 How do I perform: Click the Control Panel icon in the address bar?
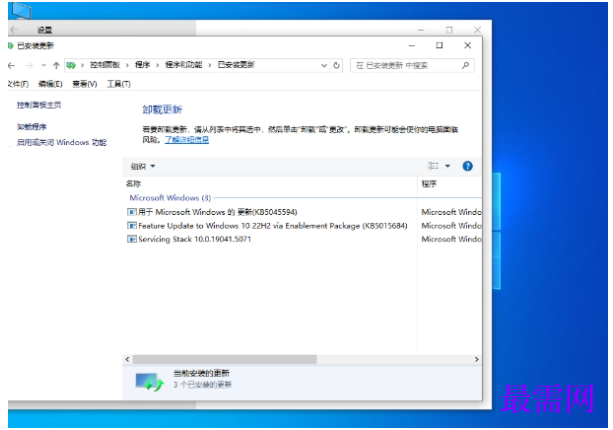[x=71, y=66]
